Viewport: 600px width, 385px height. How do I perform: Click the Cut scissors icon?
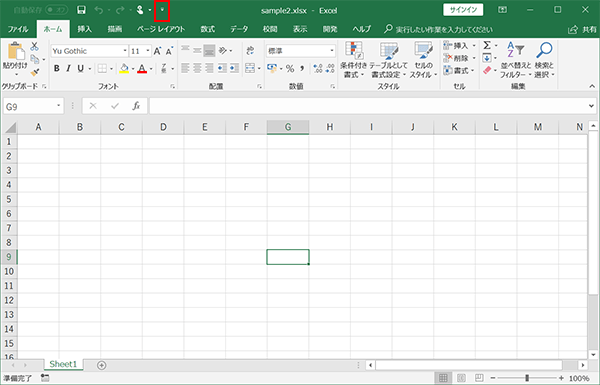point(34,46)
